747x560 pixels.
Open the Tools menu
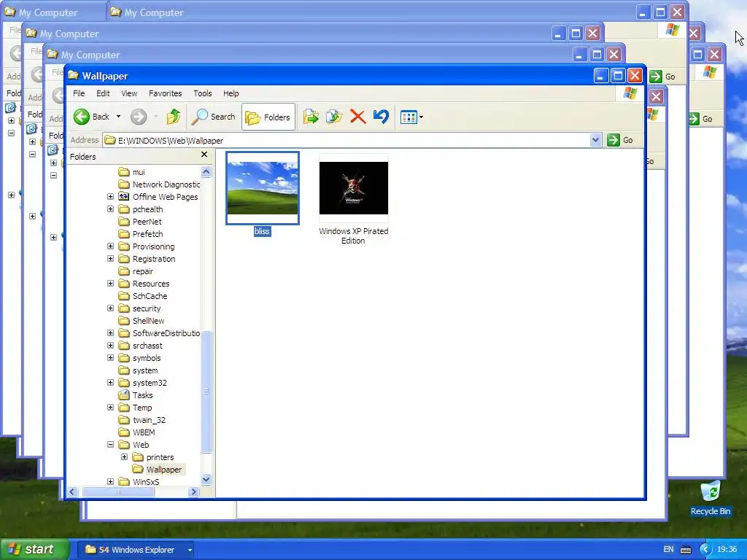click(203, 93)
